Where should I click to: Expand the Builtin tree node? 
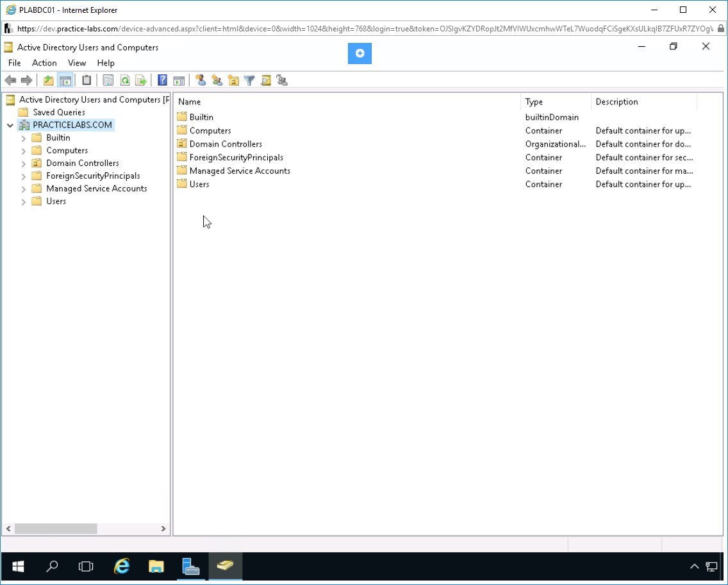(23, 138)
